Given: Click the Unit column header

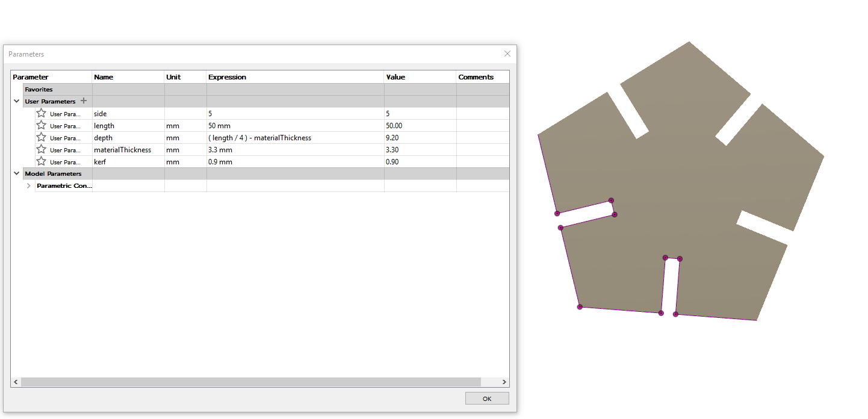Looking at the screenshot, I should [185, 77].
